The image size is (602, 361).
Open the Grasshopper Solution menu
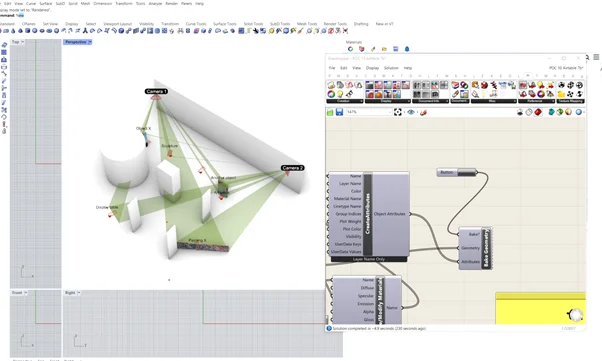(x=391, y=68)
